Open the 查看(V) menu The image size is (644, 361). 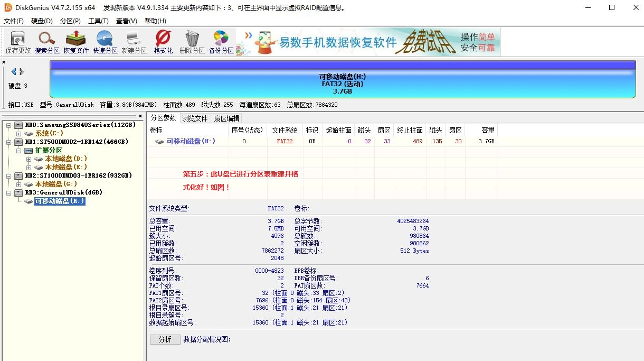click(x=126, y=21)
